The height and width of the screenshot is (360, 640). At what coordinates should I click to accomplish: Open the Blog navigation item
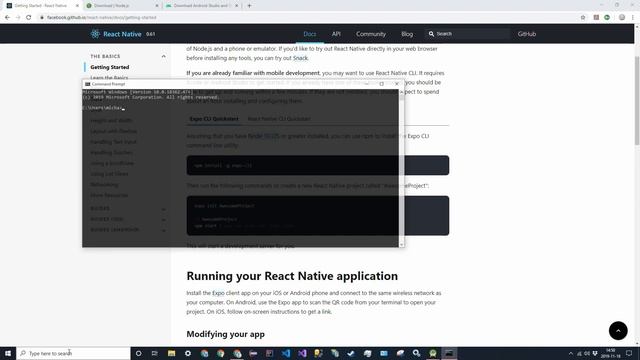point(407,34)
